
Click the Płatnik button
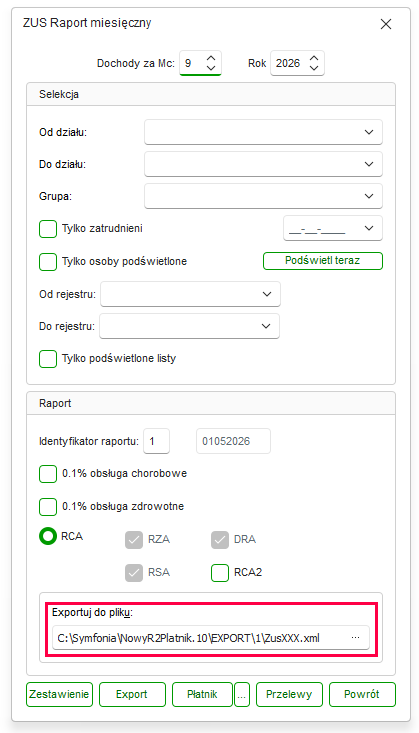[202, 694]
